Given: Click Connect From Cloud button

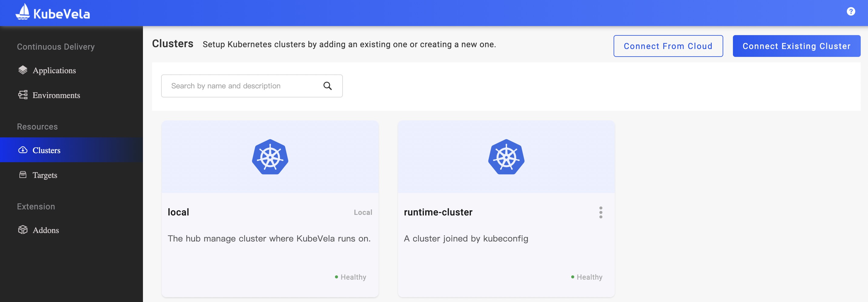Looking at the screenshot, I should coord(668,46).
